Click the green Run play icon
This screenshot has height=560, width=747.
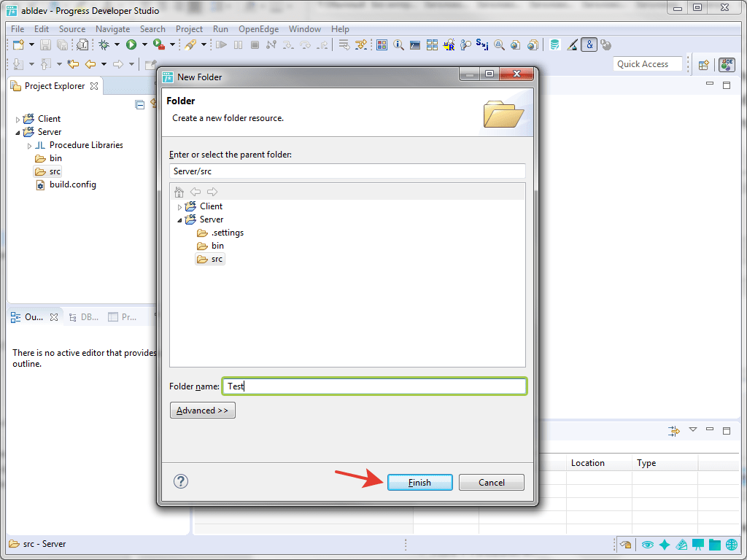(x=131, y=45)
